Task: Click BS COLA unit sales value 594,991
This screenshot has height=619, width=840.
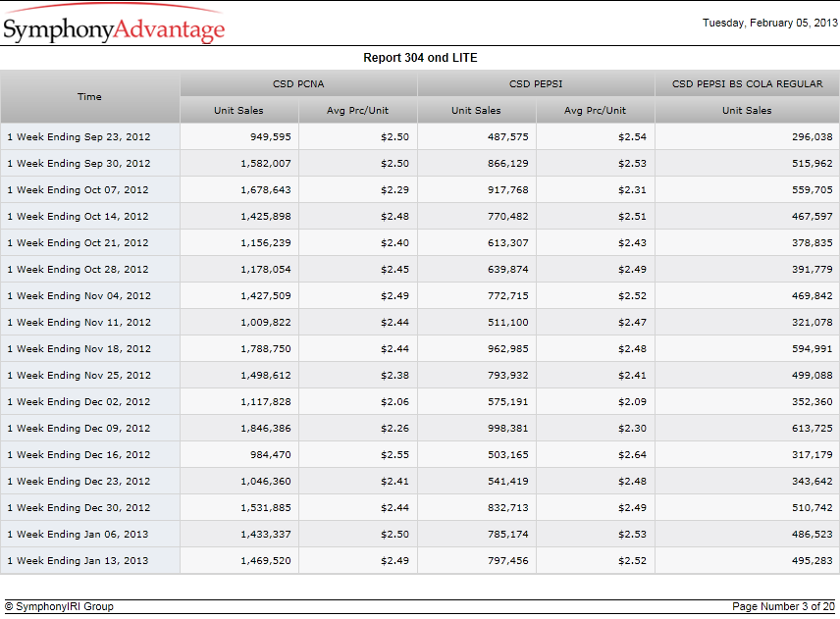Action: click(813, 349)
